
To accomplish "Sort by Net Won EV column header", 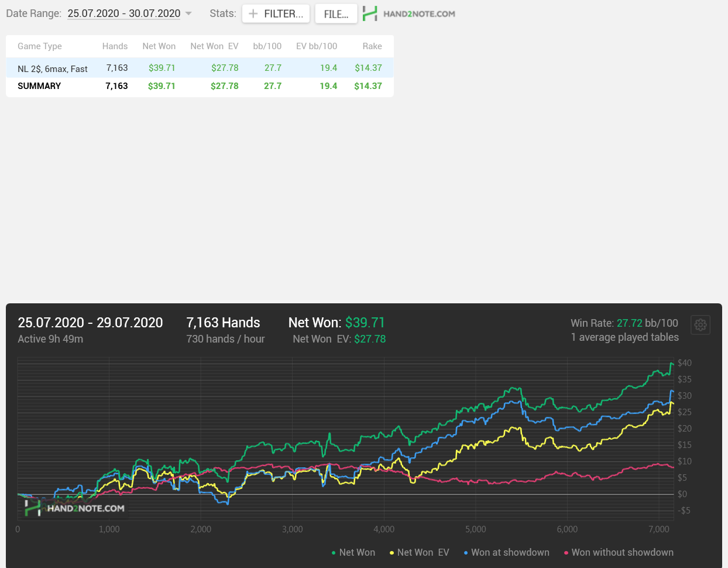I will [214, 46].
